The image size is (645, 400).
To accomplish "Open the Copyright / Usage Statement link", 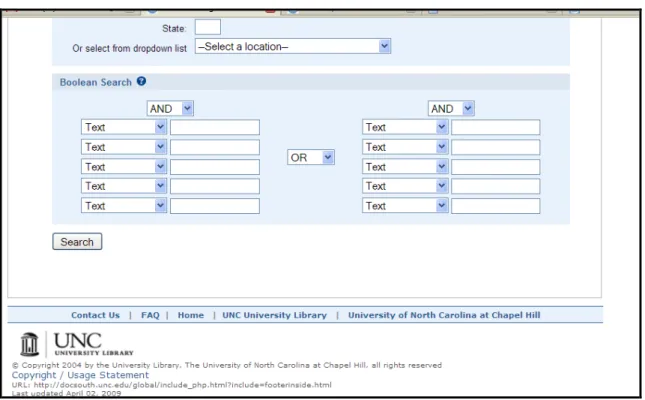I will (80, 375).
